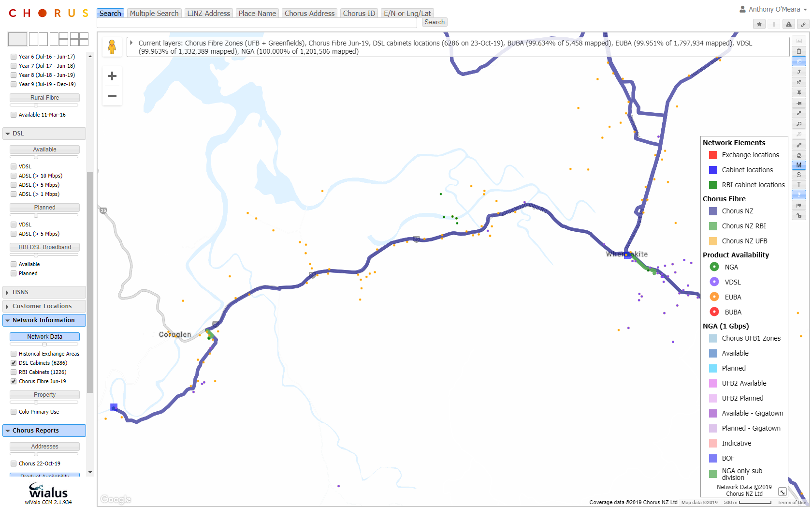
Task: Switch to the Chorus ID tab
Action: (359, 14)
